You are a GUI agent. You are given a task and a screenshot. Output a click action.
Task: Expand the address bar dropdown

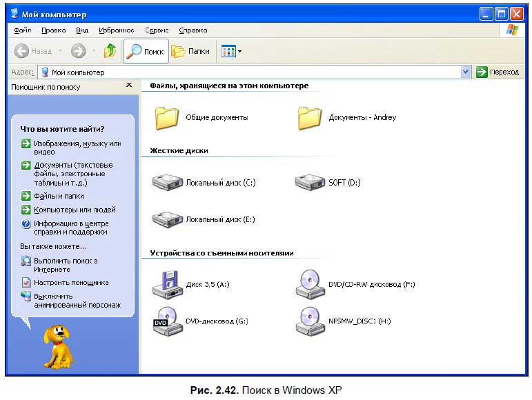click(466, 72)
